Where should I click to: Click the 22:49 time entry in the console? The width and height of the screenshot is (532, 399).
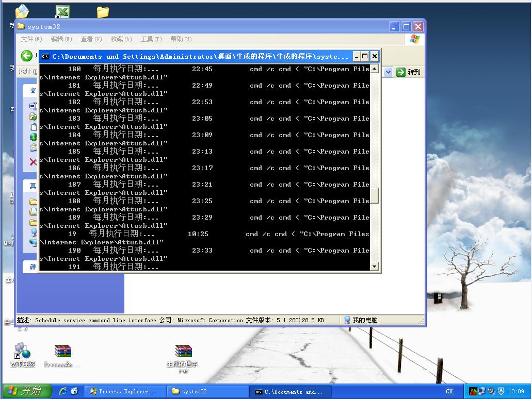202,86
